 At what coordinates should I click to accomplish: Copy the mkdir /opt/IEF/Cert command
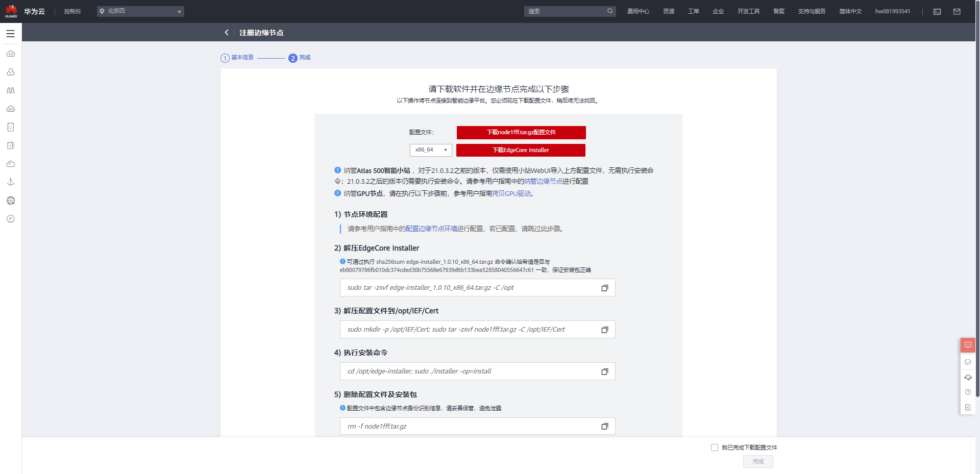(x=605, y=330)
